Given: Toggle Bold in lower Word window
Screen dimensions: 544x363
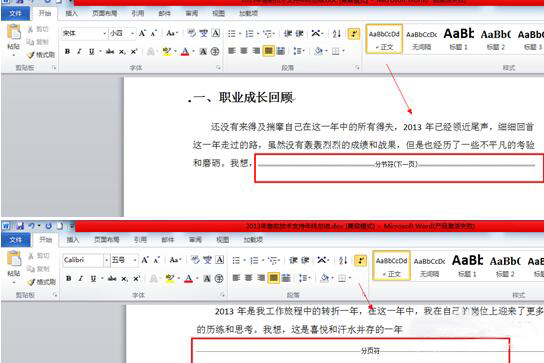Looking at the screenshot, I should pyautogui.click(x=69, y=278).
